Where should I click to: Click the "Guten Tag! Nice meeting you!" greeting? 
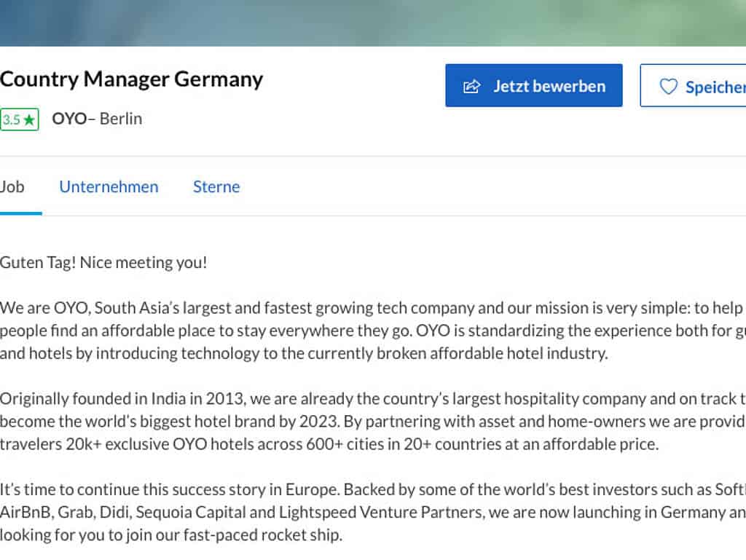click(103, 263)
